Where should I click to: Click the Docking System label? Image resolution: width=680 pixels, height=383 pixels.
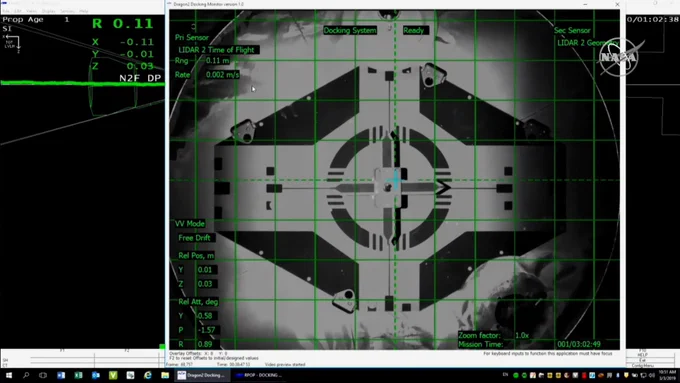[x=350, y=30]
